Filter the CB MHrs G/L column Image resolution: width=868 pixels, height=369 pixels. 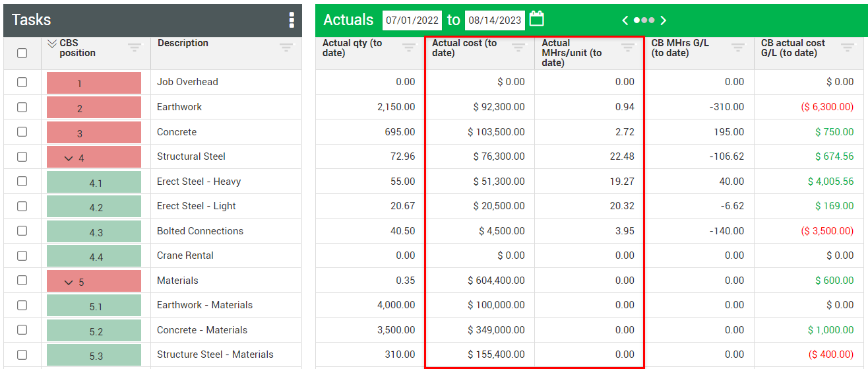coord(737,48)
